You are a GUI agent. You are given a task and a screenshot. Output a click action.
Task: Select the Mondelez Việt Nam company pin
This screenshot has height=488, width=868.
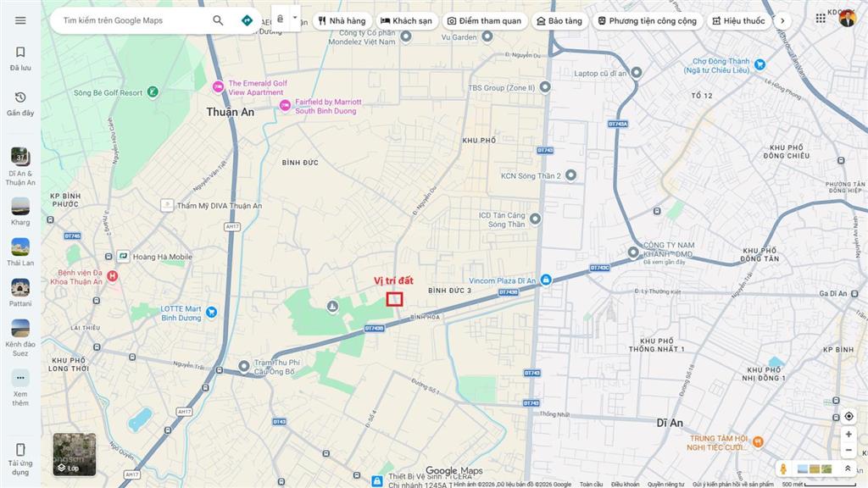point(406,36)
